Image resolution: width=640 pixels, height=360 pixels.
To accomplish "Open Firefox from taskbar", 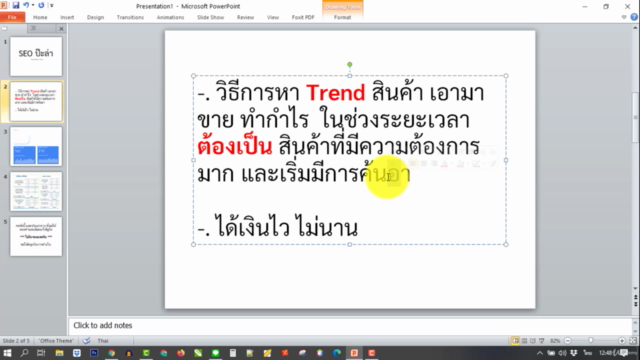I will pyautogui.click(x=181, y=353).
